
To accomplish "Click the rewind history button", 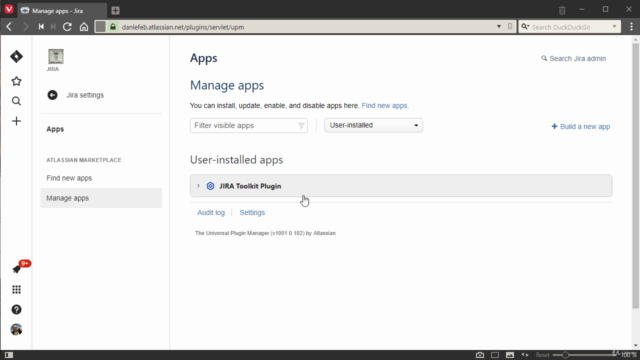I will (41, 27).
